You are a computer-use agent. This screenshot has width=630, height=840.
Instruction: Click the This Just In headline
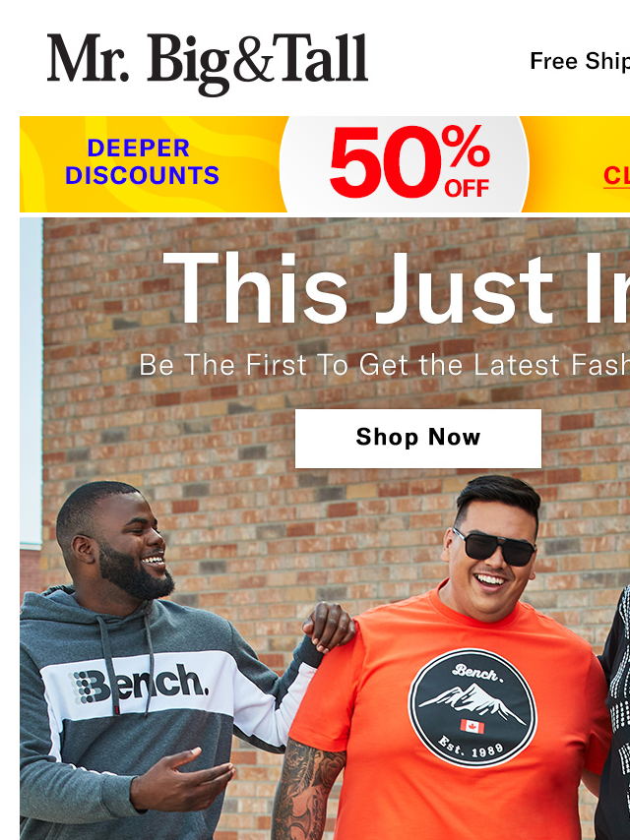(x=397, y=288)
